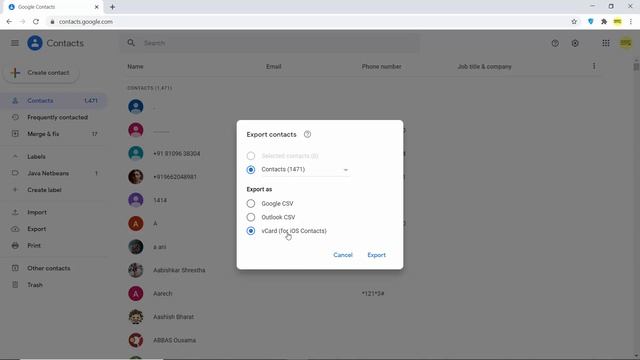Image resolution: width=640 pixels, height=360 pixels.
Task: Click the Job title & company header
Action: (484, 66)
